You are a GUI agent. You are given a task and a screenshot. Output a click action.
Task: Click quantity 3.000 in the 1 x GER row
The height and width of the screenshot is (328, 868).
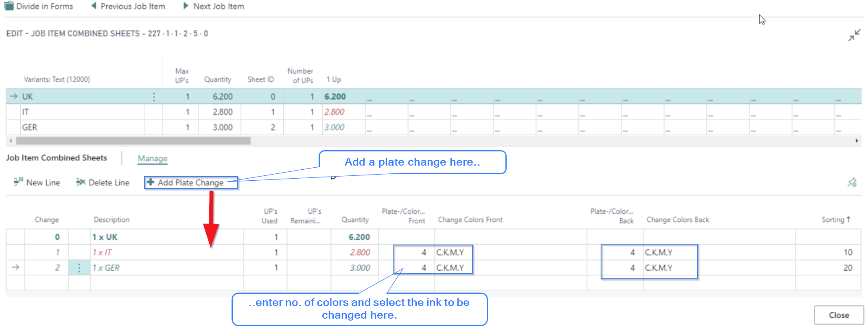coord(360,268)
